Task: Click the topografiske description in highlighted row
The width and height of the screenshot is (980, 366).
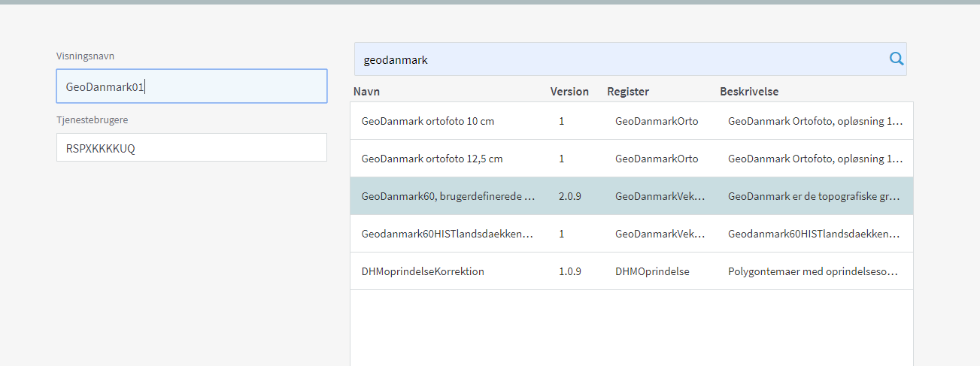Action: pos(814,196)
